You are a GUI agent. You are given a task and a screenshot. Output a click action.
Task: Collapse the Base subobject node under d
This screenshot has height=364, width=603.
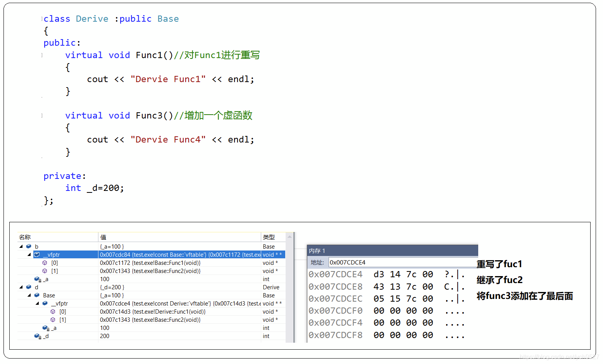tap(29, 295)
